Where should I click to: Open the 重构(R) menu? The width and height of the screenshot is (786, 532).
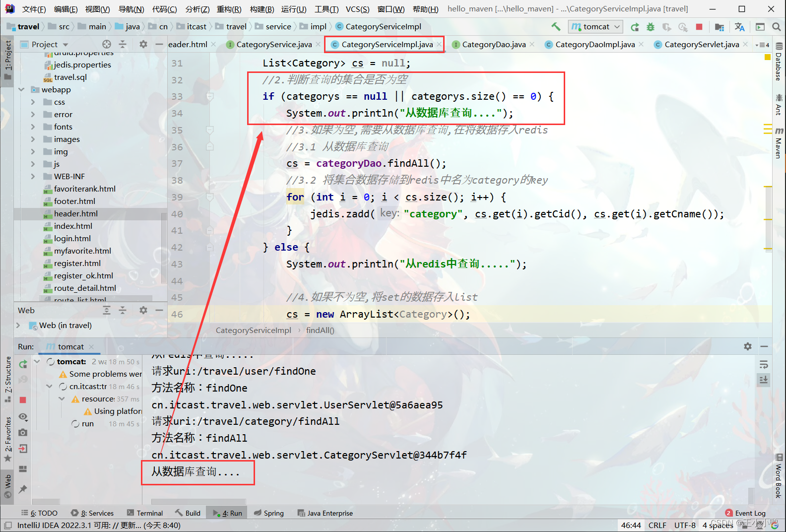[229, 9]
